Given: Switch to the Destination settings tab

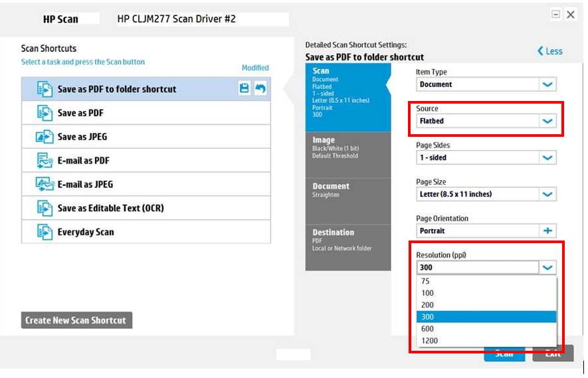Looking at the screenshot, I should click(348, 240).
